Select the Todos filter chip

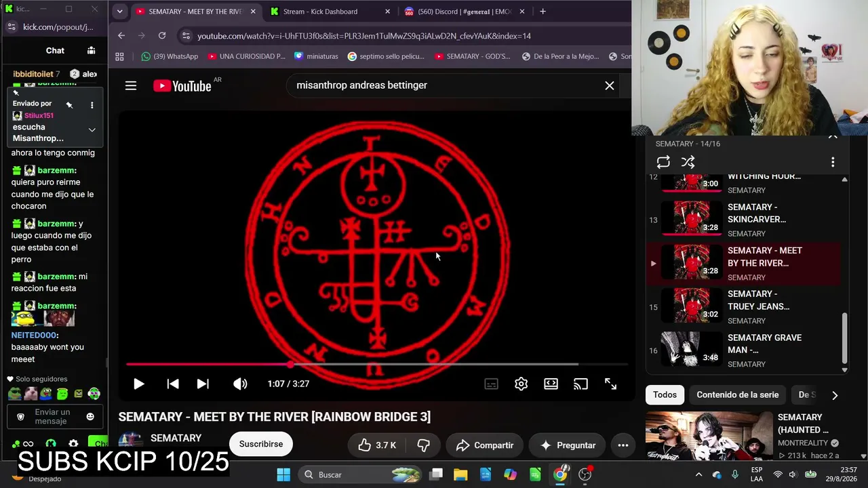665,394
